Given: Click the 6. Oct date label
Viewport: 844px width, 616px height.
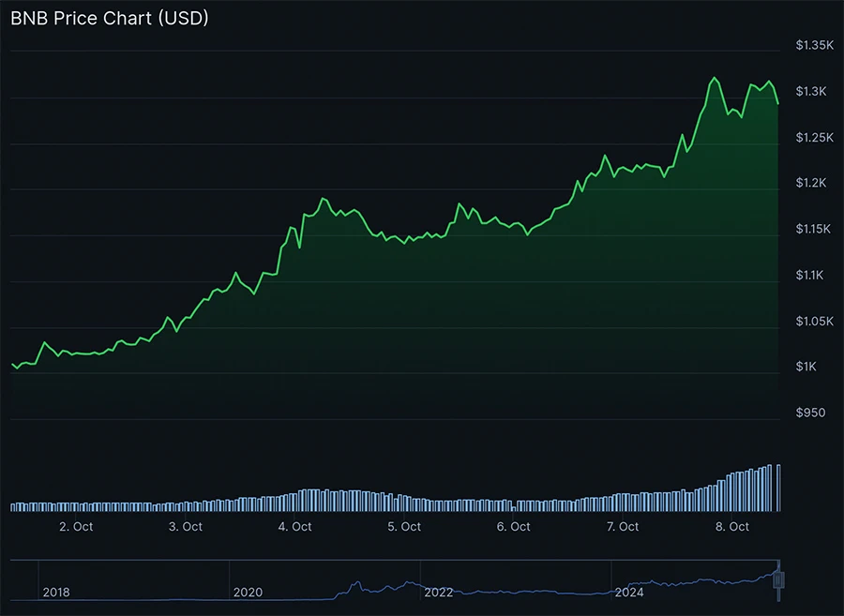Looking at the screenshot, I should pyautogui.click(x=514, y=527).
